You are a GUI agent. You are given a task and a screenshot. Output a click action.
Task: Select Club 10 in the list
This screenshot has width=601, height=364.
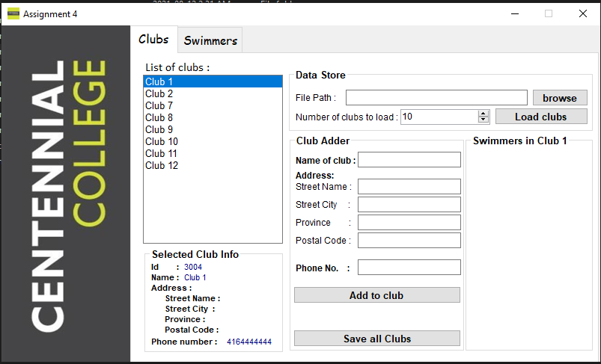pos(213,141)
